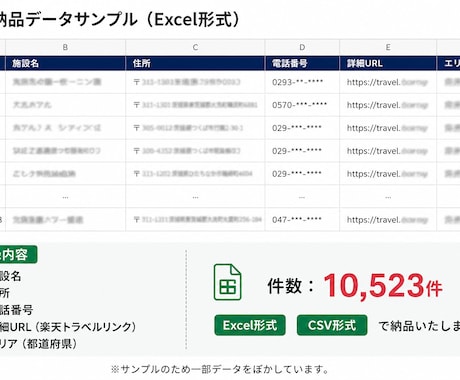Click the で納品いたします text
460x380 pixels.
pos(419,326)
